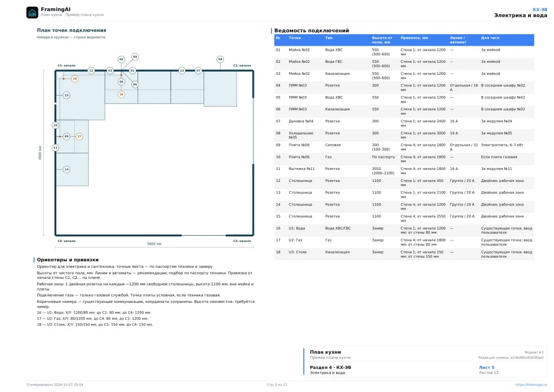Select the "U2: Газ" table cell
This screenshot has height=392, width=554.
[x=295, y=241]
